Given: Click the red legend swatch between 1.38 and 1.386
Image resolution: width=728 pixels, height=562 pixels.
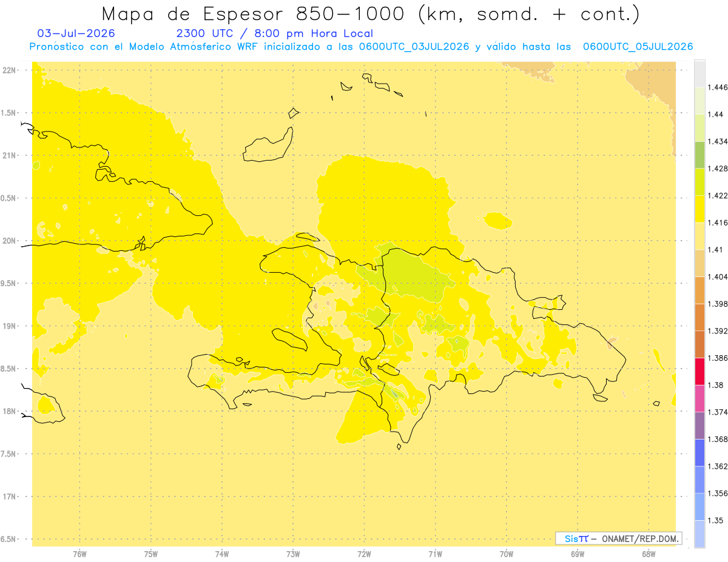Looking at the screenshot, I should [x=699, y=372].
